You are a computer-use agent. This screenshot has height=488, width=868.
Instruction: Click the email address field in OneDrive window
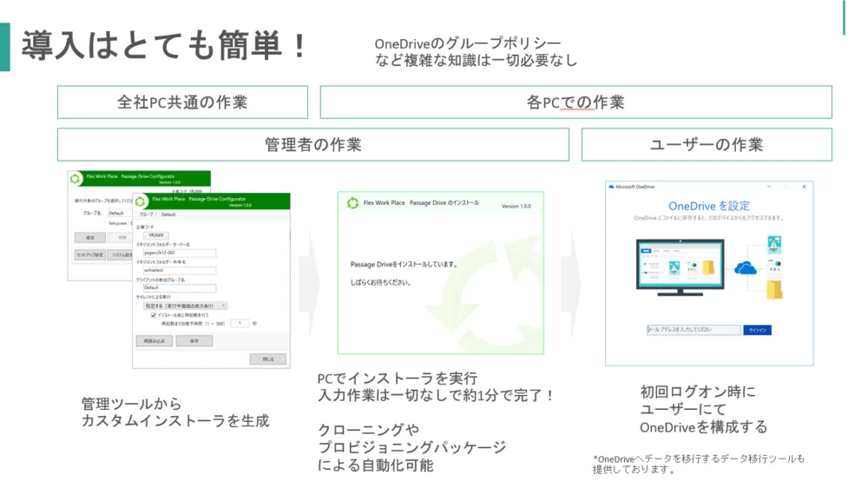(x=694, y=330)
